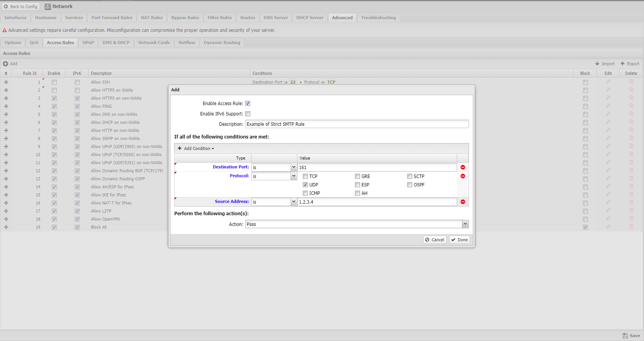Click the Back to Config button
Screen dimensions: 644x341
click(x=20, y=7)
